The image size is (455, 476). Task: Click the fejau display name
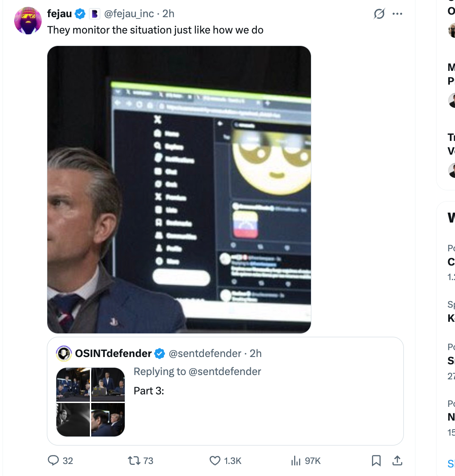coord(59,14)
